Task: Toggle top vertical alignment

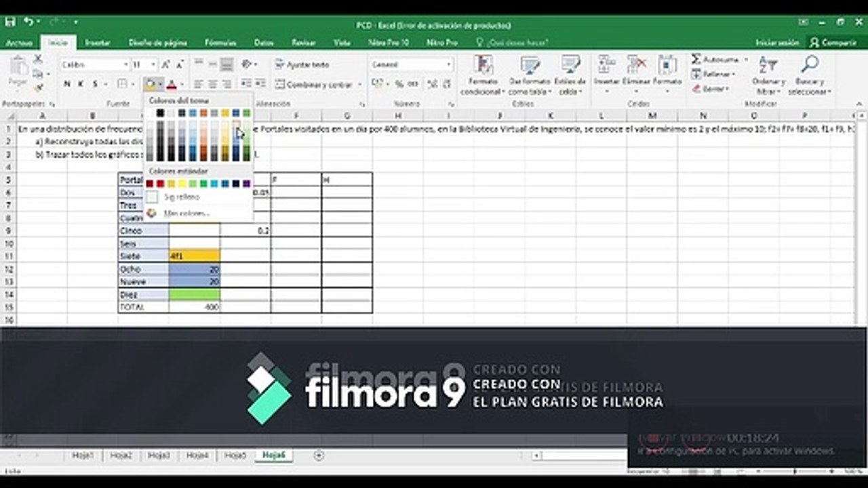Action: click(x=199, y=64)
